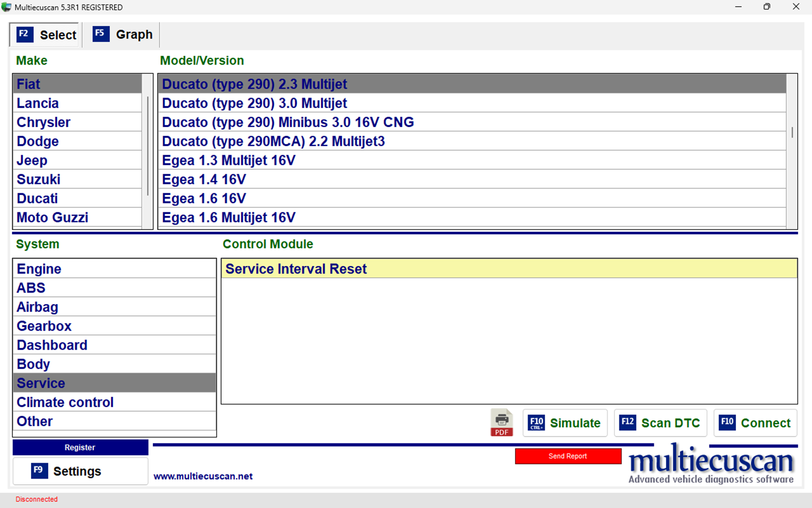Select Service Interval Reset control module

pos(509,269)
